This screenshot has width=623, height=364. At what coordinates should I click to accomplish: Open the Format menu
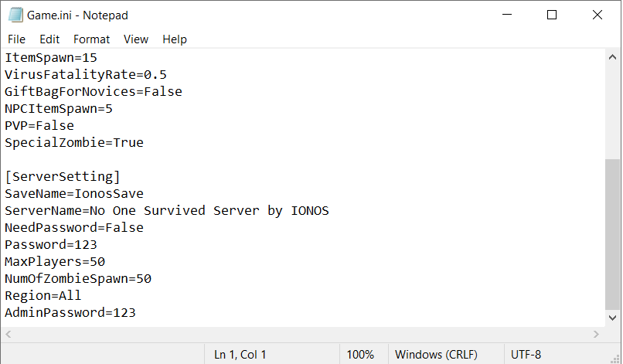[x=91, y=39]
